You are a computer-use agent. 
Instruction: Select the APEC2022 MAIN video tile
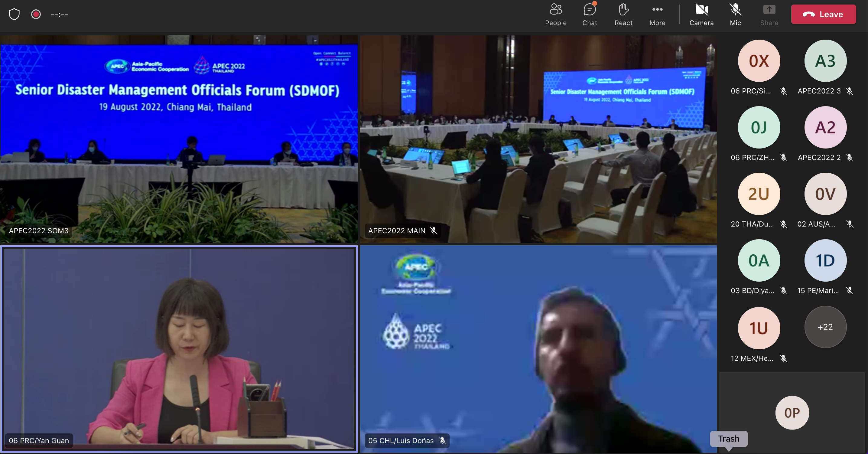tap(538, 139)
